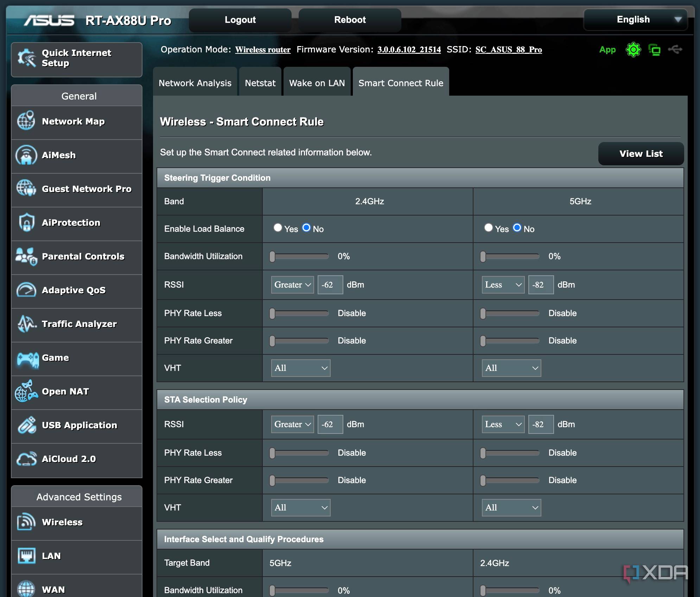700x597 pixels.
Task: Open Adaptive QoS gauge icon
Action: [x=26, y=290]
